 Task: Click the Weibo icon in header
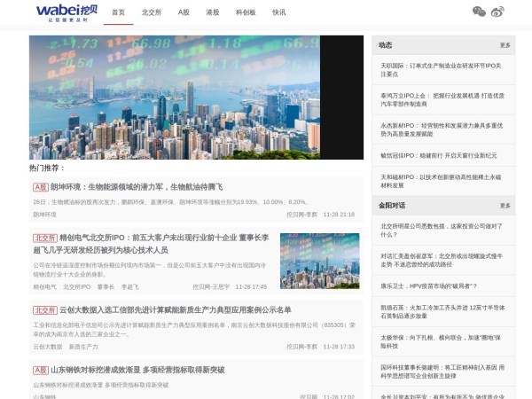point(497,12)
